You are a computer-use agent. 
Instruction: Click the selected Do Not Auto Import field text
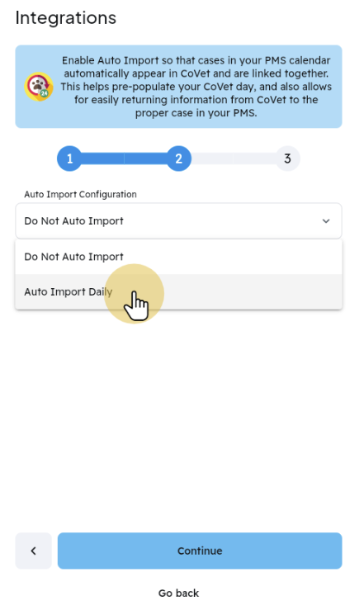tap(73, 221)
